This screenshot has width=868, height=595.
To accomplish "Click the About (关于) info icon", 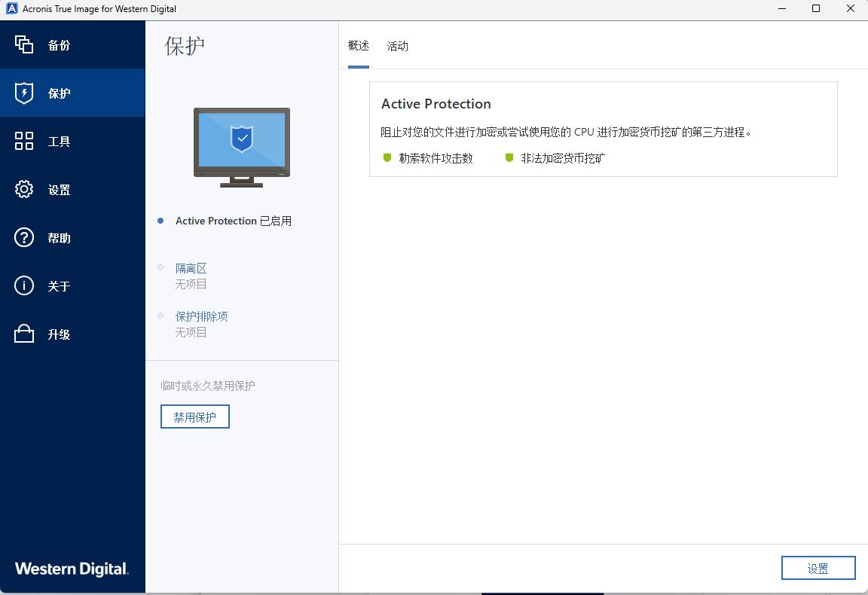I will pyautogui.click(x=24, y=285).
